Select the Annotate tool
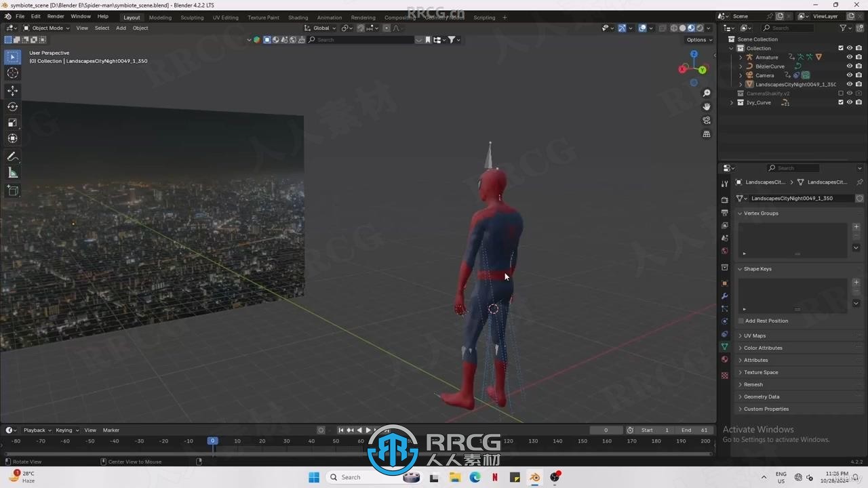 point(12,157)
